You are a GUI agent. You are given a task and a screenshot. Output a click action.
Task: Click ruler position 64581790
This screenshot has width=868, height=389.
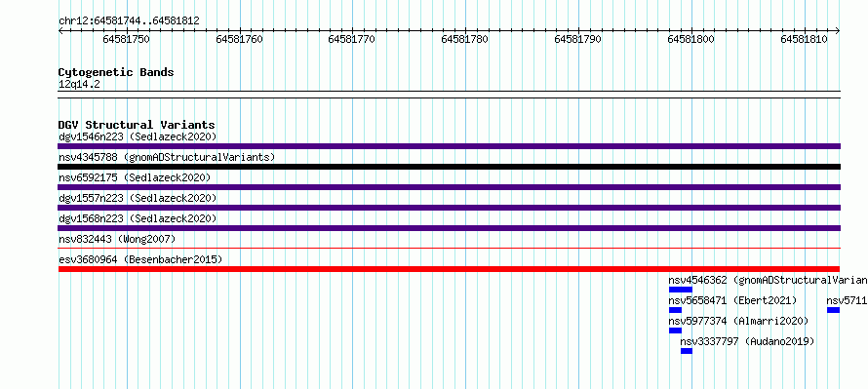[x=578, y=39]
